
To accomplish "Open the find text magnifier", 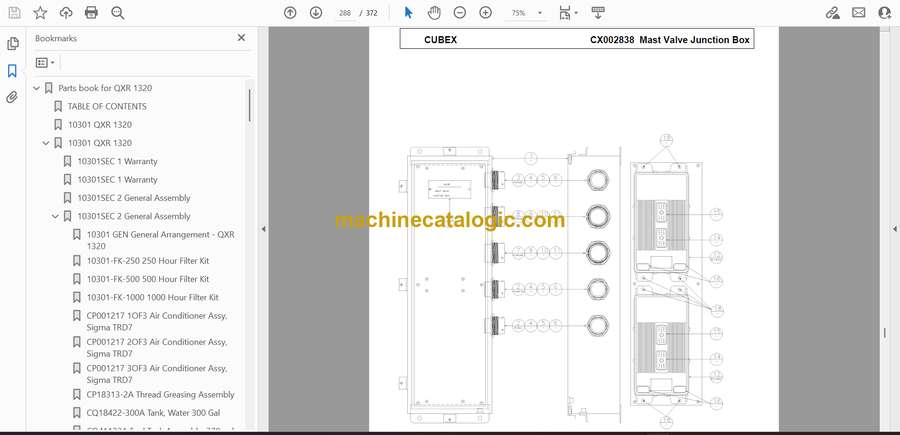I will click(118, 13).
